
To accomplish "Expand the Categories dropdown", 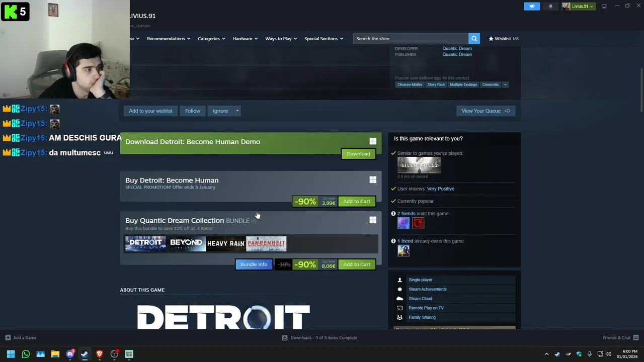I will (x=211, y=39).
